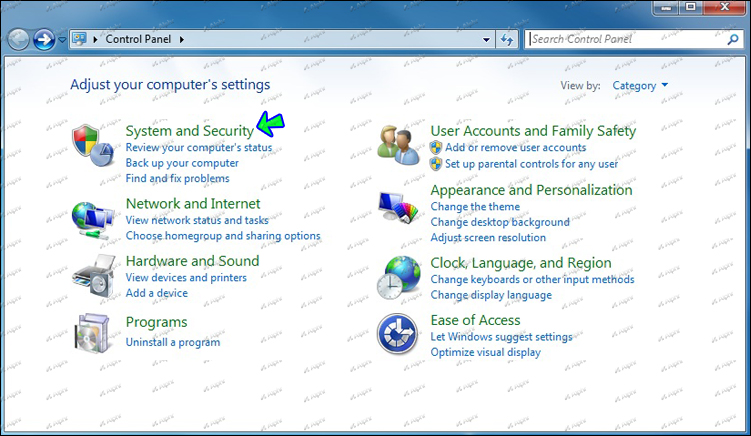Click the 'Adjust your computer's settings' title
Image resolution: width=751 pixels, height=436 pixels.
[170, 85]
